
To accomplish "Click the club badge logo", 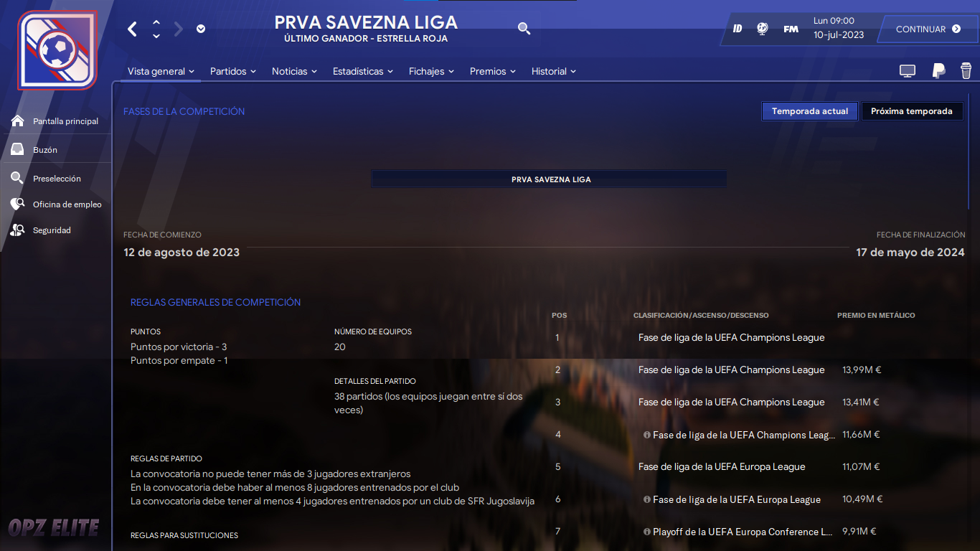I will (57, 50).
